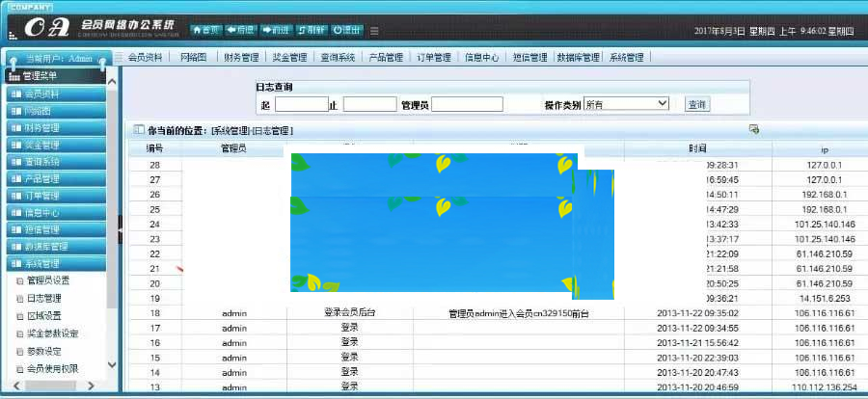Click the sidebar scroll-down arrow
This screenshot has width=868, height=399.
111,365
